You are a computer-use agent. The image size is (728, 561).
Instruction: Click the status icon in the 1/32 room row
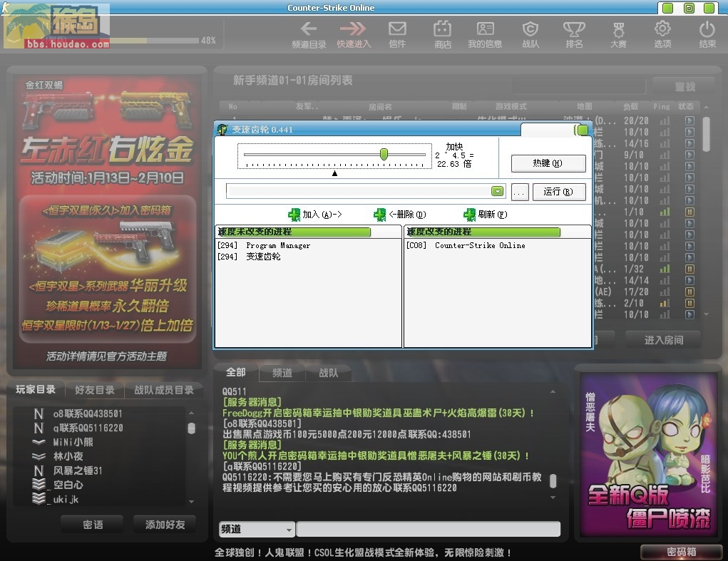tap(690, 269)
